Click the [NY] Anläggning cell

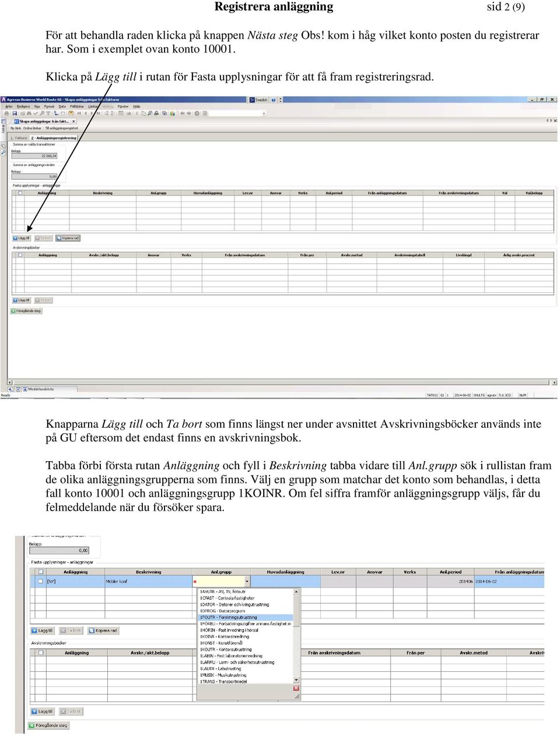(x=75, y=581)
